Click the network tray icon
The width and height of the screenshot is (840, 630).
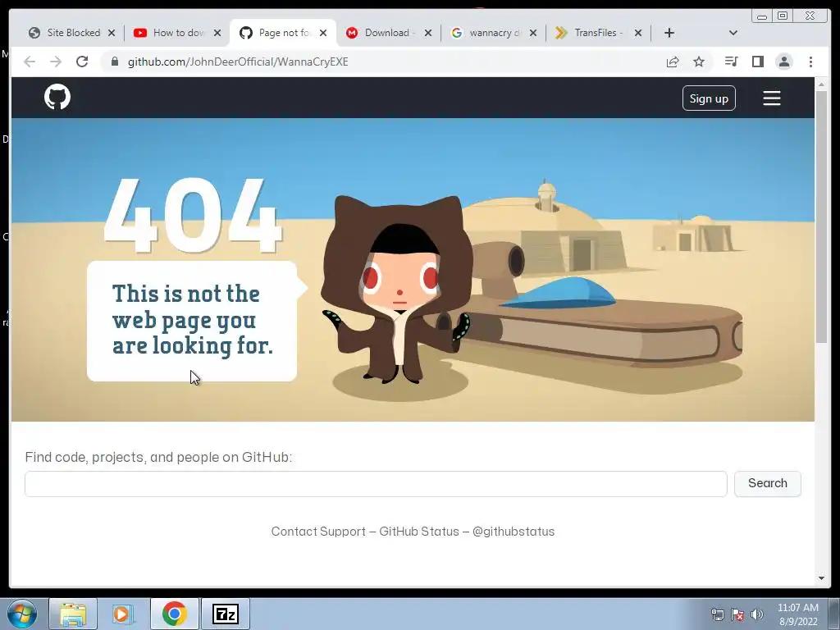(x=717, y=614)
